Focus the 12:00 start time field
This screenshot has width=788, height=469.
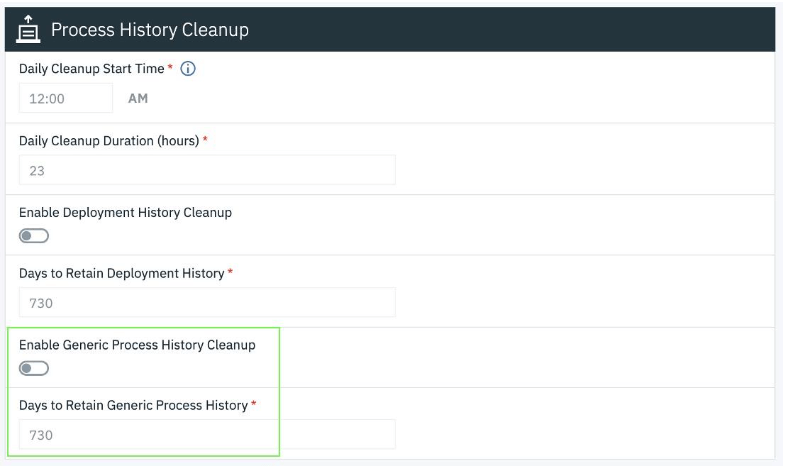pos(65,99)
